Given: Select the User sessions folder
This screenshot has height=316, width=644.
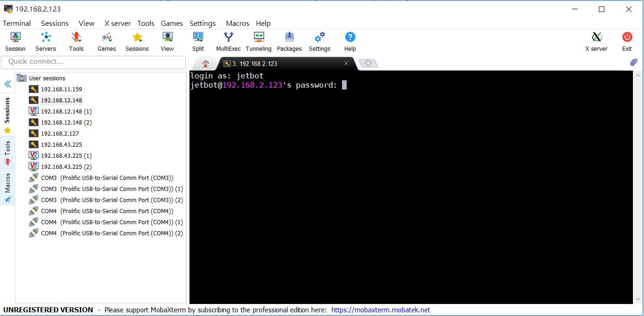Looking at the screenshot, I should click(41, 78).
